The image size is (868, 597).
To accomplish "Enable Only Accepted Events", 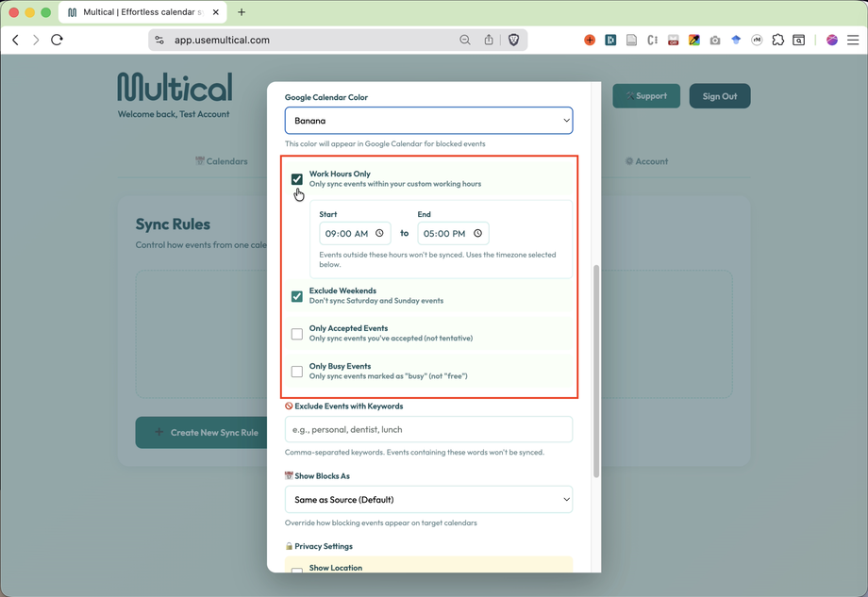I will (x=297, y=333).
